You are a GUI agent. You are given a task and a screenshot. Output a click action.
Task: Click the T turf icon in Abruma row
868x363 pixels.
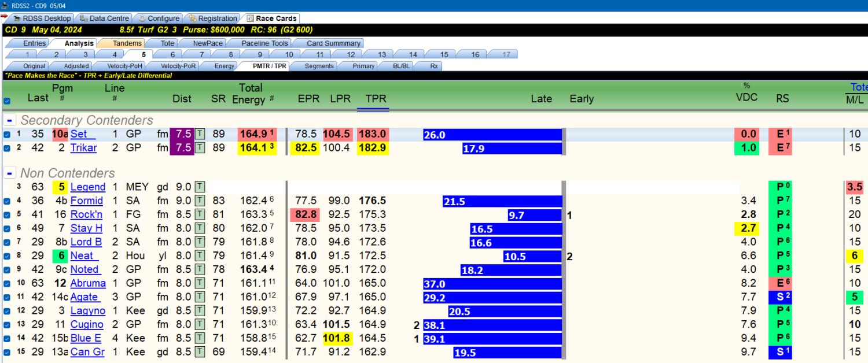click(x=200, y=283)
